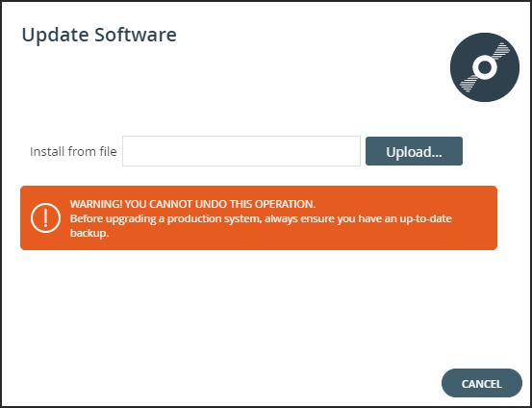Click the up-to-date backup advice text
Image resolution: width=532 pixels, height=408 pixels.
261,226
